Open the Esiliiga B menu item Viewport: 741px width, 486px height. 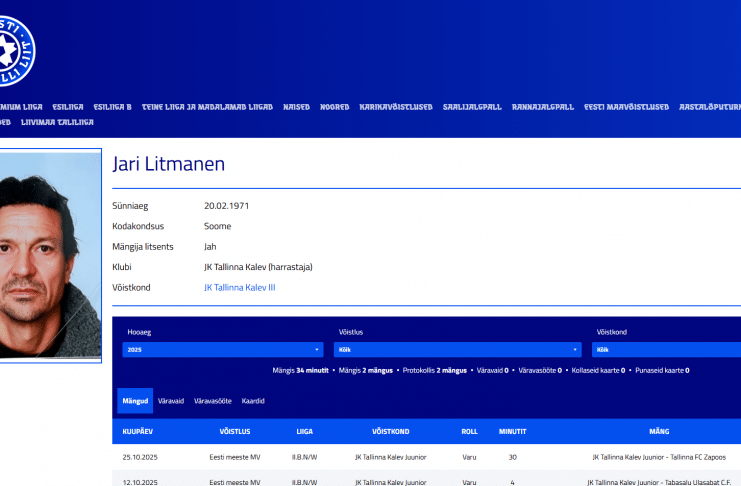112,106
